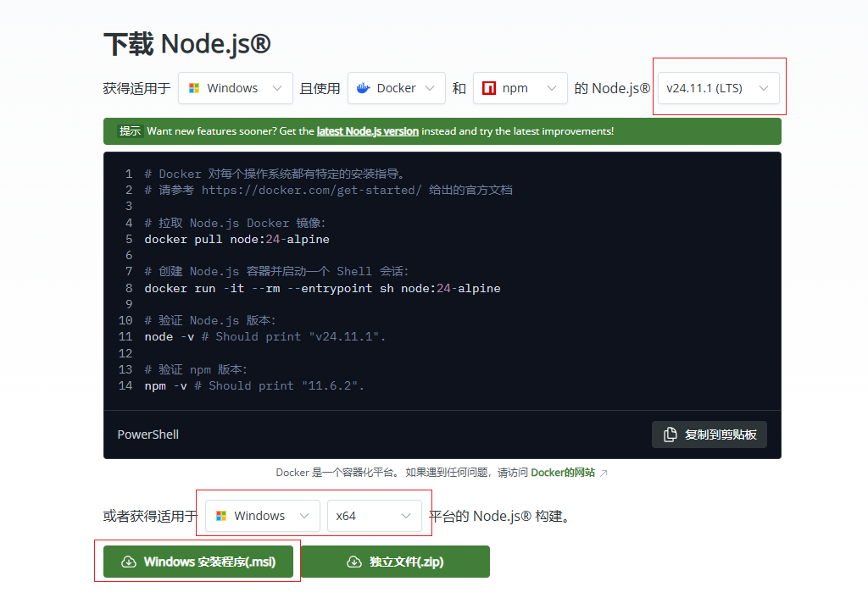The width and height of the screenshot is (868, 598).
Task: Click the npm red logo icon
Action: tap(490, 87)
